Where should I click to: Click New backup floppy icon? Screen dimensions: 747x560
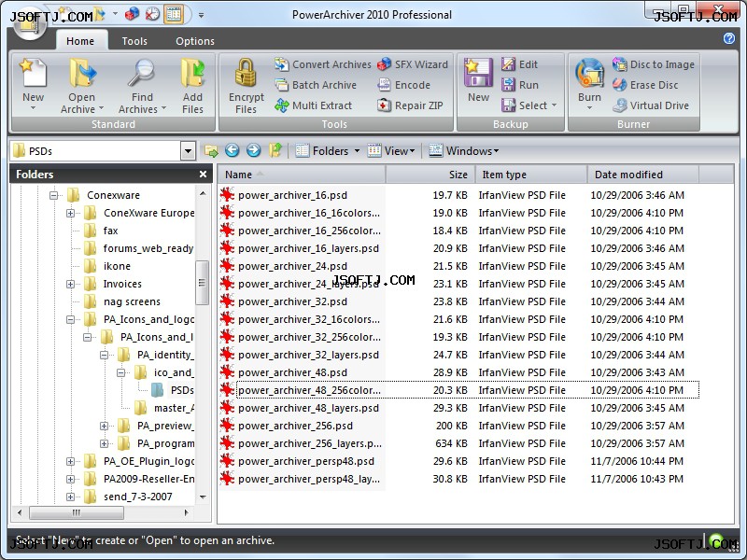point(478,73)
